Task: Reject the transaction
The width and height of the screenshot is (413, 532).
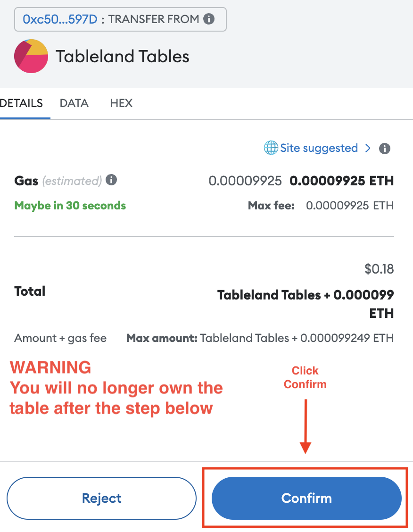Action: pos(101,498)
